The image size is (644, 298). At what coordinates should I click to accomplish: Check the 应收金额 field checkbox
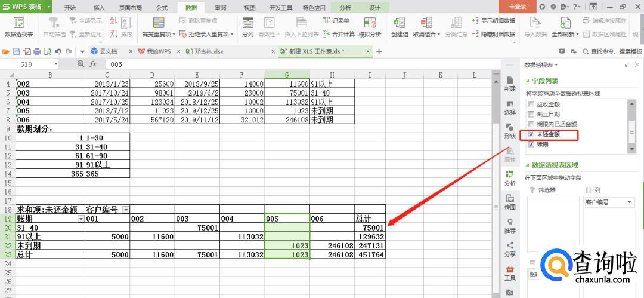coord(531,104)
